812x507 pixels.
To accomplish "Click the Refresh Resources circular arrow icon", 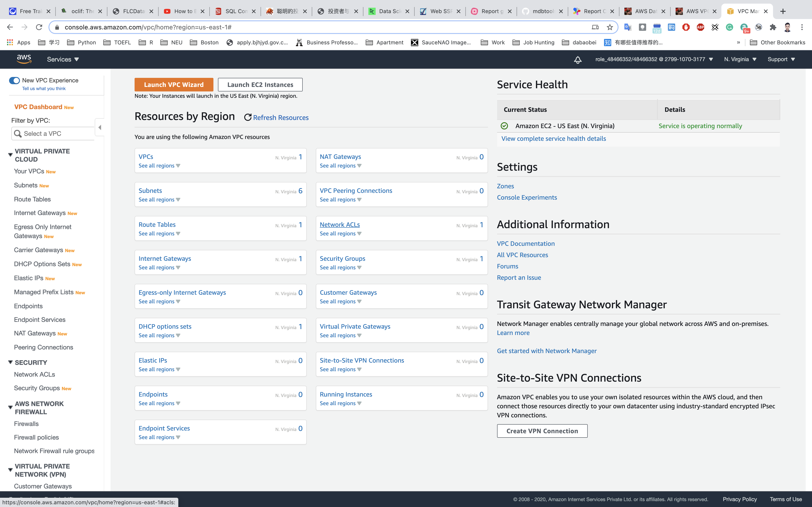I will [248, 117].
